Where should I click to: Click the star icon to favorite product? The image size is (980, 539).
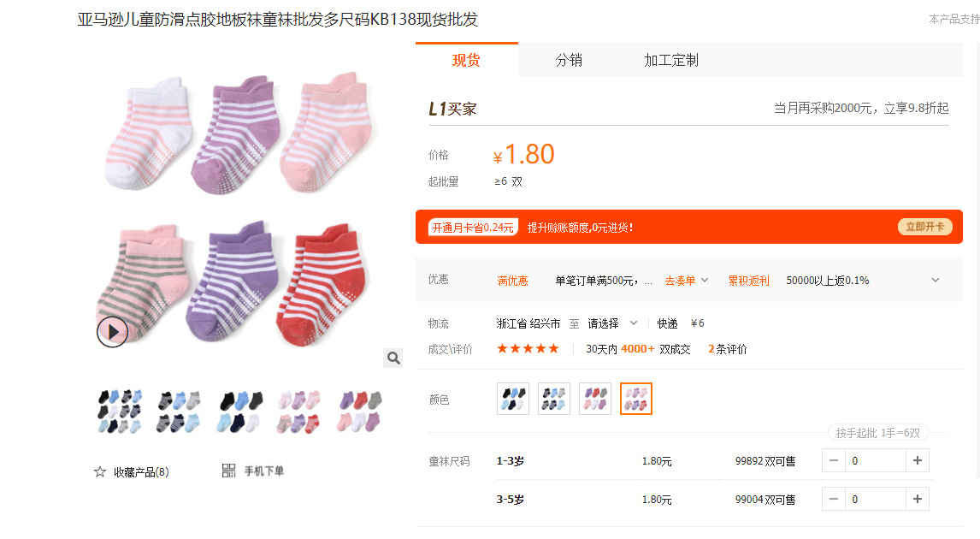[100, 471]
